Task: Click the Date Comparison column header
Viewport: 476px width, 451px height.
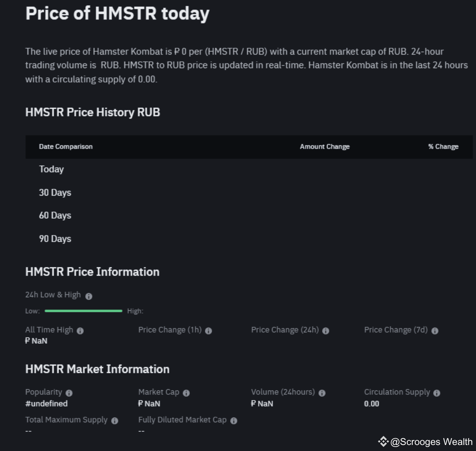Action: (x=66, y=147)
